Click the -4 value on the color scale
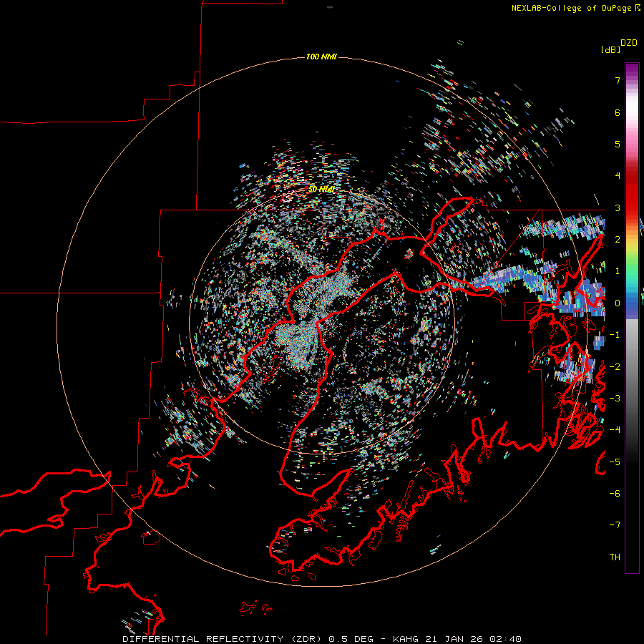Viewport: 644px width, 644px height. (615, 430)
